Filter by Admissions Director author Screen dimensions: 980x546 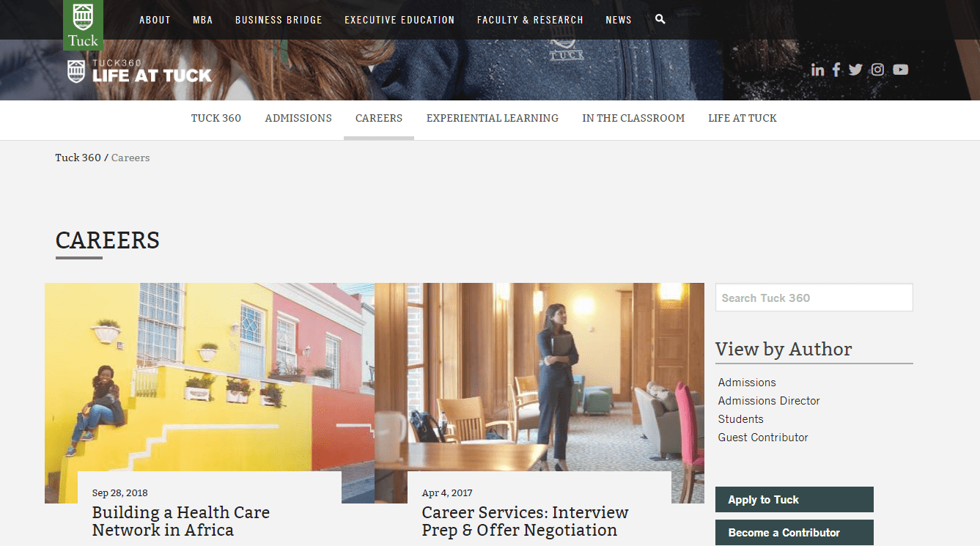pos(769,401)
